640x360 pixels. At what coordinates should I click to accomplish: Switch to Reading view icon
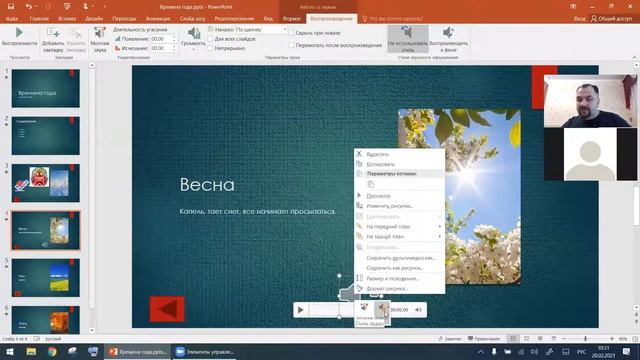[540, 339]
